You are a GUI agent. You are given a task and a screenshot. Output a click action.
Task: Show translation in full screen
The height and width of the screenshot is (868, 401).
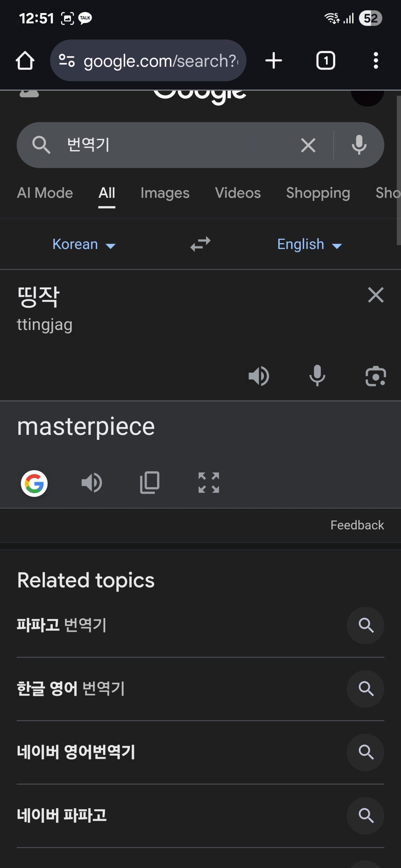click(208, 483)
